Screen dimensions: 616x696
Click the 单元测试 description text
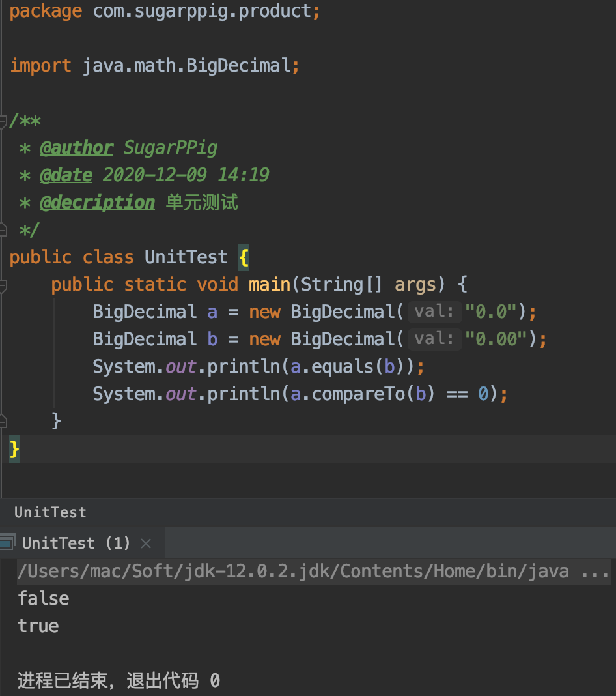tap(202, 203)
